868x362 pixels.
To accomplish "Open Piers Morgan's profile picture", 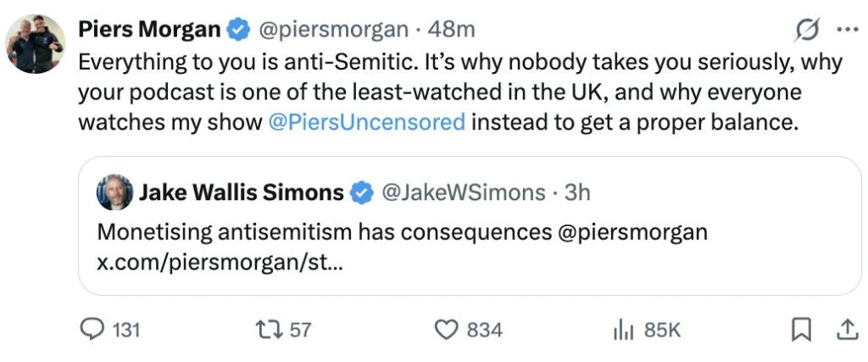I will pos(36,44).
